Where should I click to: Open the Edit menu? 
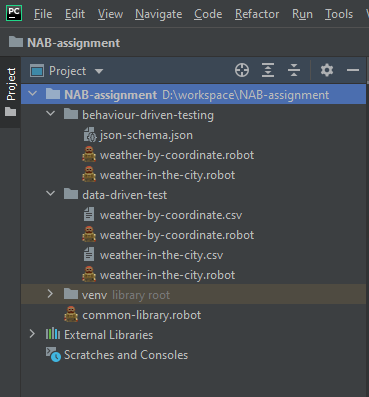point(75,14)
